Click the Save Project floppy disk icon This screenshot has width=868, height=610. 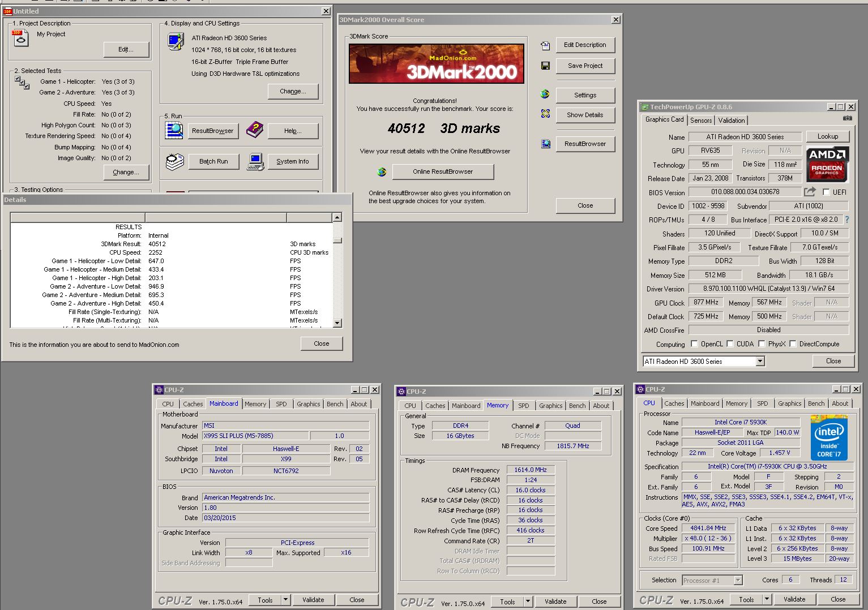click(545, 66)
